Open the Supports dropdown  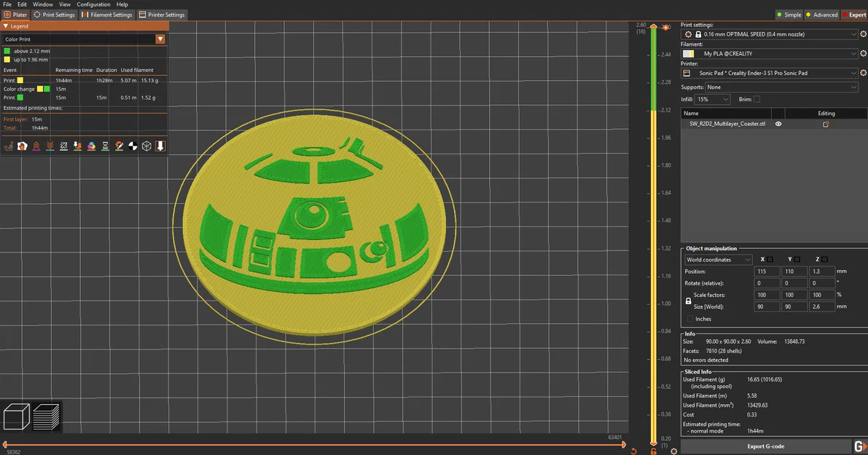(x=781, y=87)
